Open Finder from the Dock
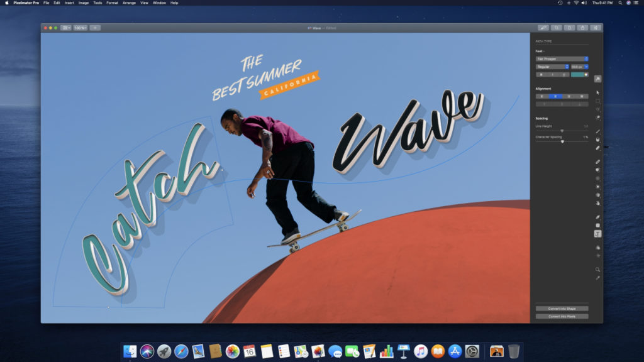The height and width of the screenshot is (362, 644). pos(130,351)
